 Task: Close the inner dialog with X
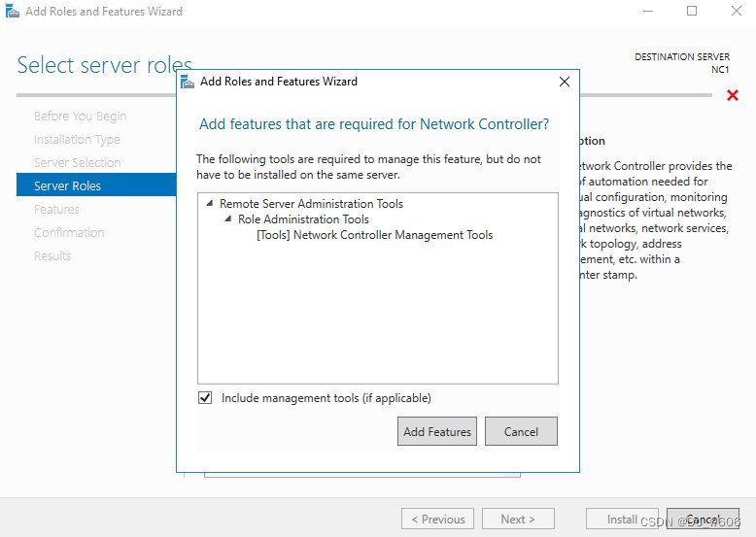click(565, 82)
